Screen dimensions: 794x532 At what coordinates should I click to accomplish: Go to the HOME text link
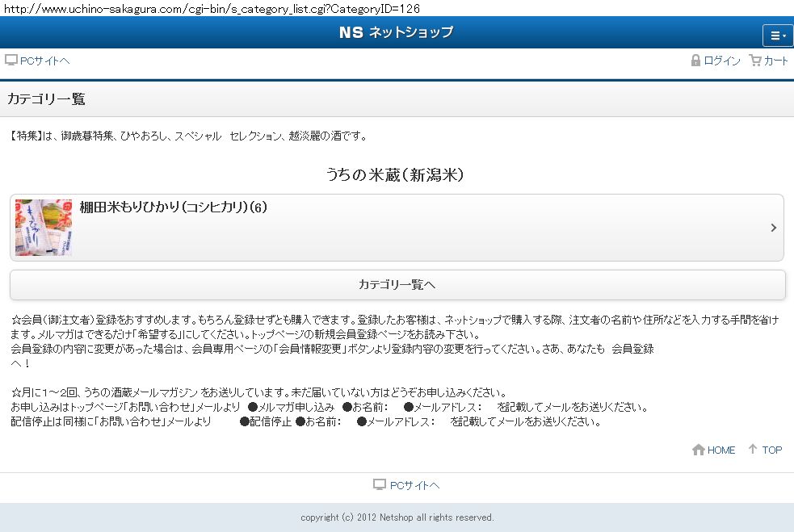721,450
